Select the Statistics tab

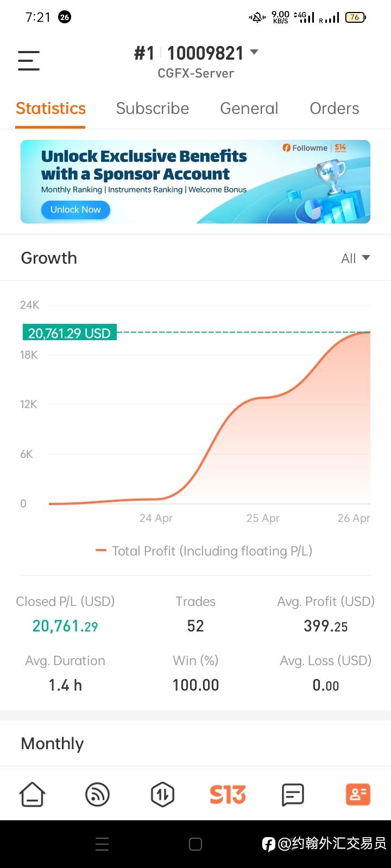point(51,108)
